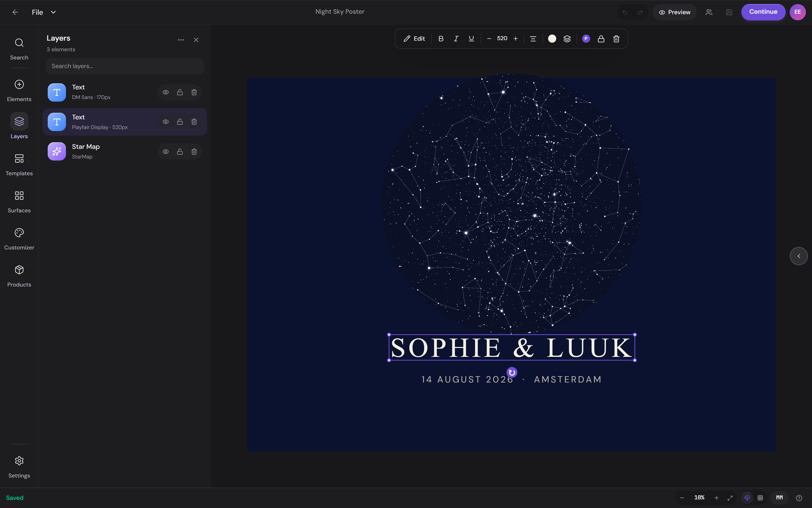Screen dimensions: 812x508
Task: Click the save icon in top bar
Action: click(x=729, y=12)
